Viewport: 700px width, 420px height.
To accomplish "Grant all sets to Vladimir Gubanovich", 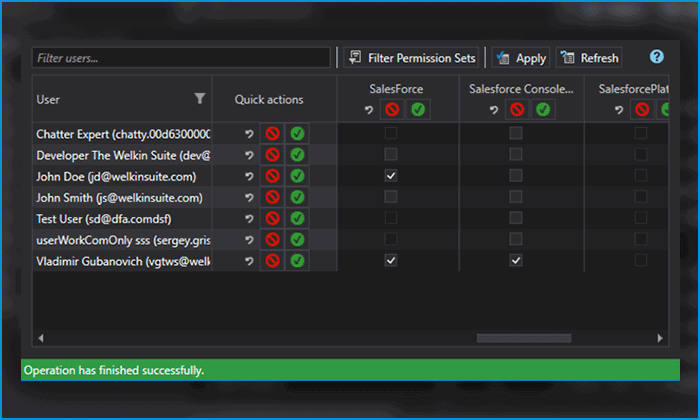I will (297, 261).
